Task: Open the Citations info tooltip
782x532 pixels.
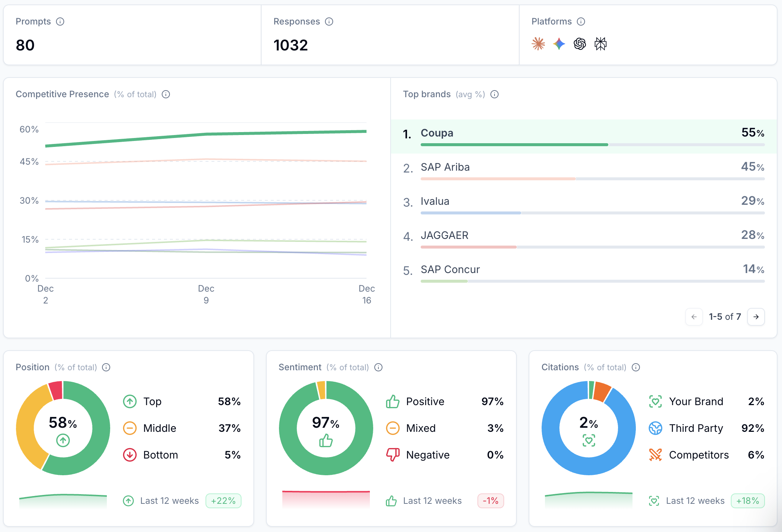Action: (x=635, y=367)
